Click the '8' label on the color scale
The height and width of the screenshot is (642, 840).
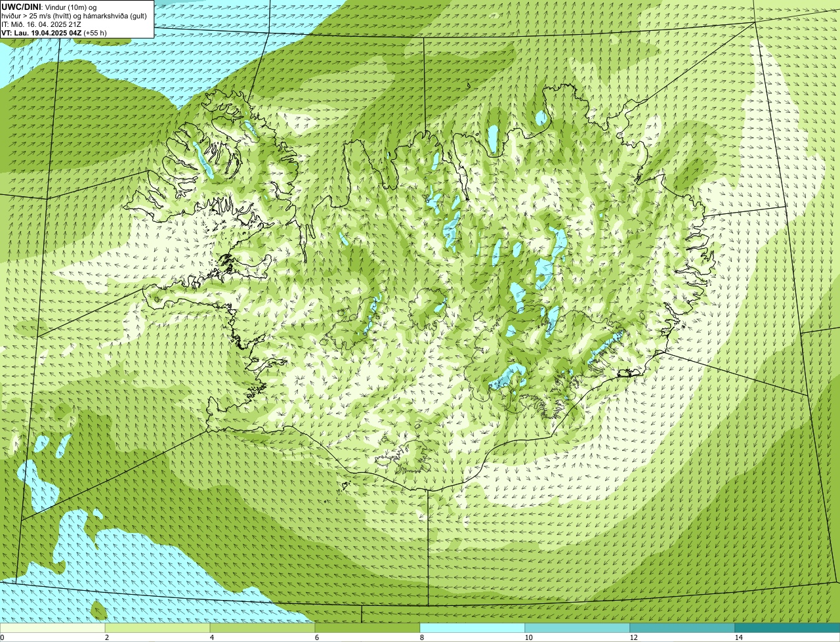[x=421, y=637]
